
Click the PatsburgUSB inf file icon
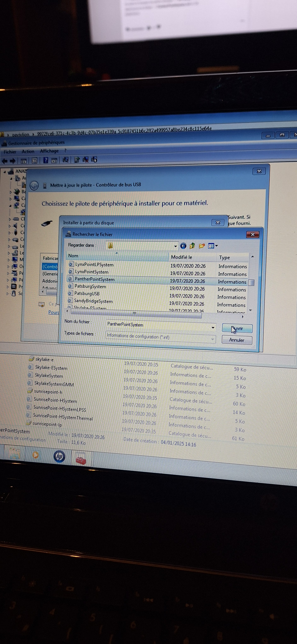click(x=71, y=293)
